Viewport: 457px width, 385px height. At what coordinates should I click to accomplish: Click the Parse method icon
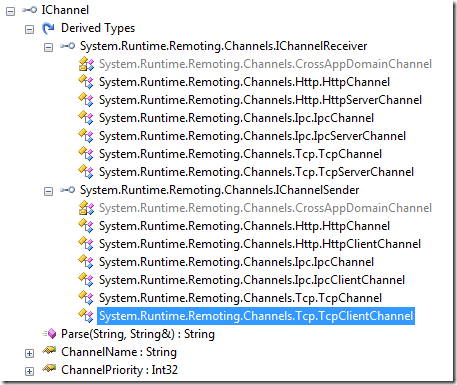coord(49,333)
